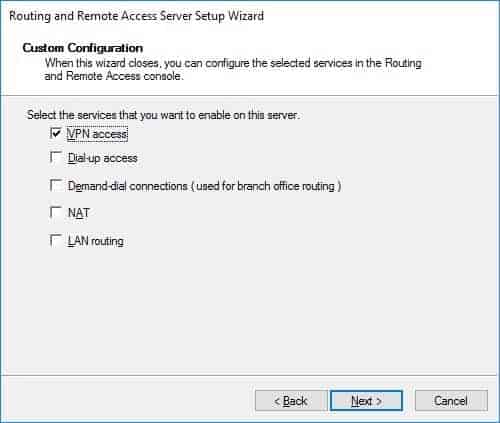Viewport: 500px width, 423px height.
Task: Uncheck the VPN access checkbox
Action: coord(55,133)
